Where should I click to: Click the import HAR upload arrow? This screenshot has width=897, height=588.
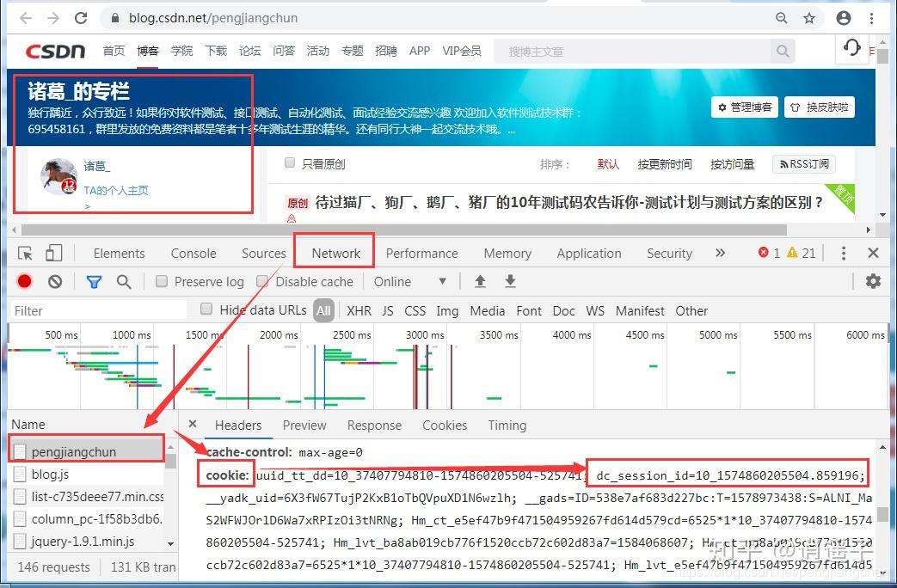coord(480,281)
